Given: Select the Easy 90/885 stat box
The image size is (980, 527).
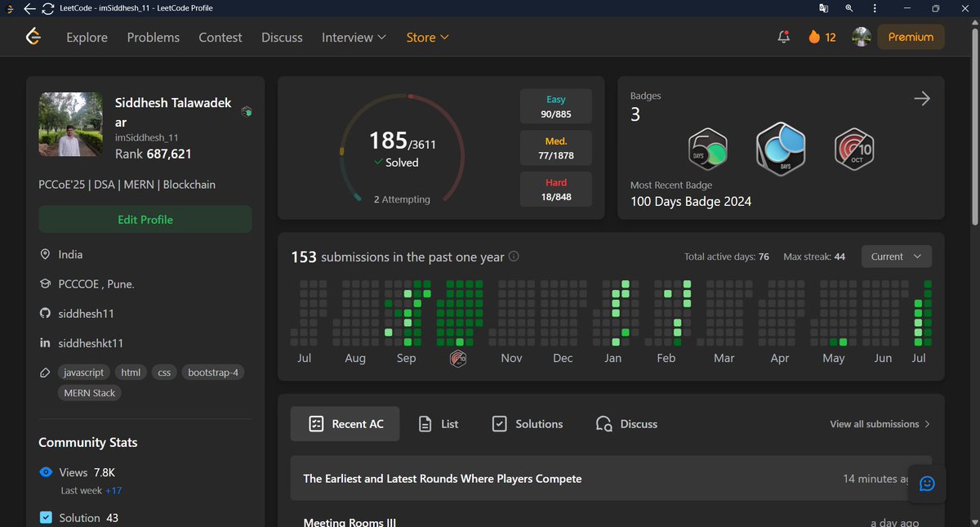Looking at the screenshot, I should pos(556,107).
